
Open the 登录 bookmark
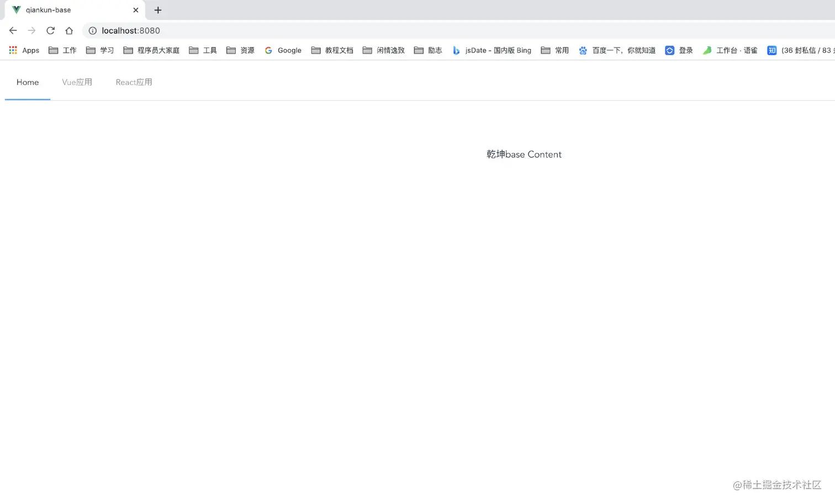(x=679, y=50)
